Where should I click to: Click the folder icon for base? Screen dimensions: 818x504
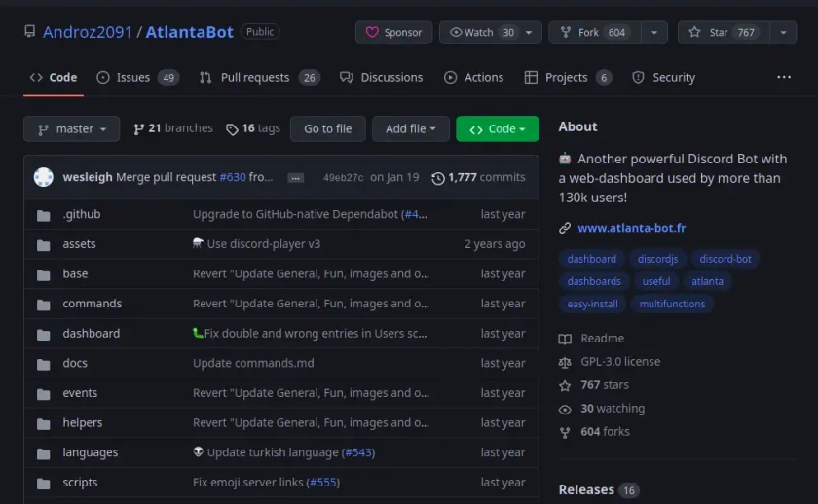[43, 274]
